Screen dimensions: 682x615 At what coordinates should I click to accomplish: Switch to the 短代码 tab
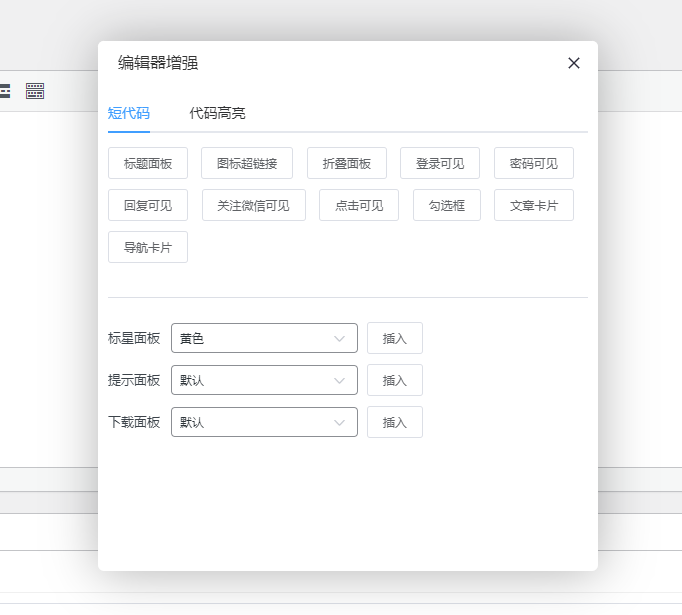128,113
